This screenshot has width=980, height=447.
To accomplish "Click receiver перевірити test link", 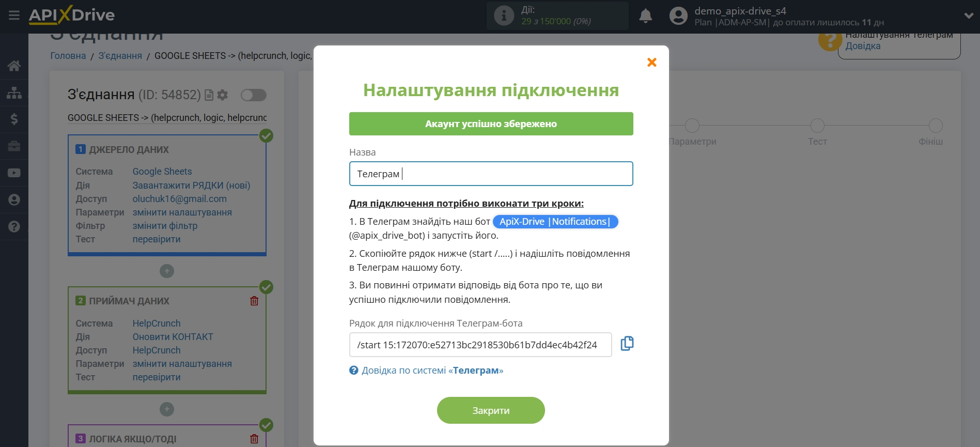I will pyautogui.click(x=157, y=377).
